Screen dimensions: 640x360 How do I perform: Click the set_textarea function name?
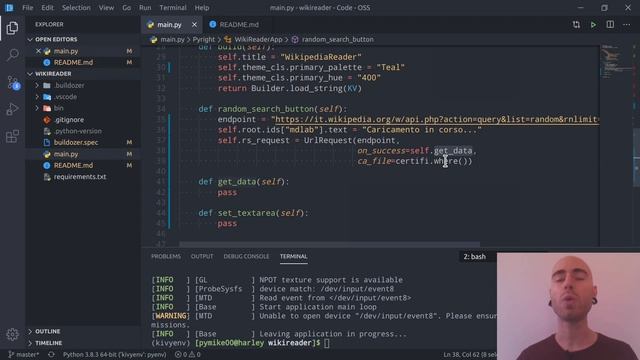click(x=246, y=213)
